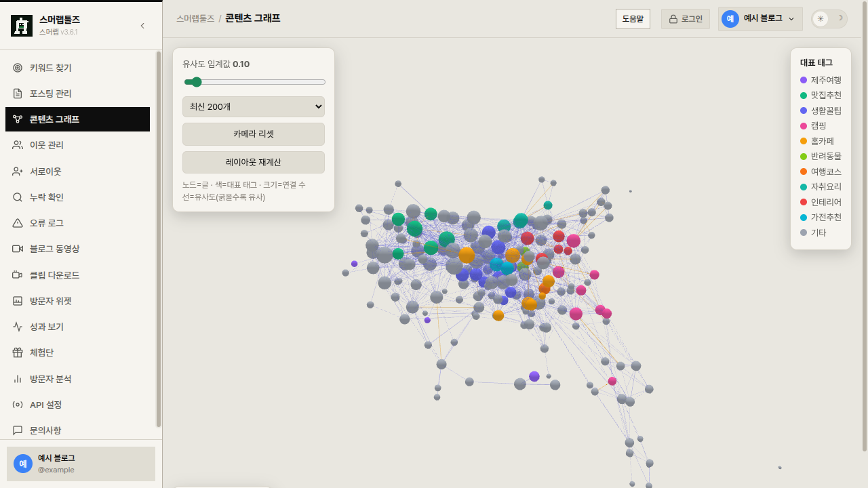The image size is (868, 488).
Task: Open 키워드 찾기 target icon
Action: pos(18,68)
